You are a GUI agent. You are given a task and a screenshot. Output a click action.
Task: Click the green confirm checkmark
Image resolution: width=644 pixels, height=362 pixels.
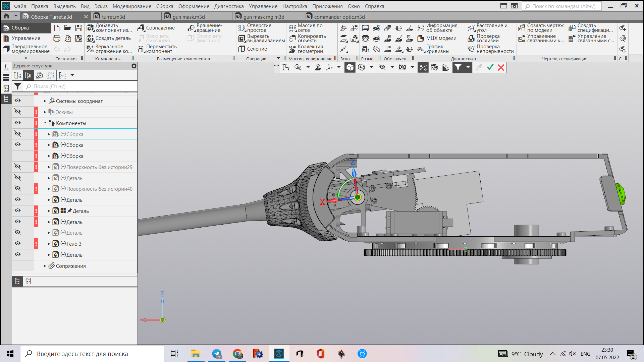point(490,67)
